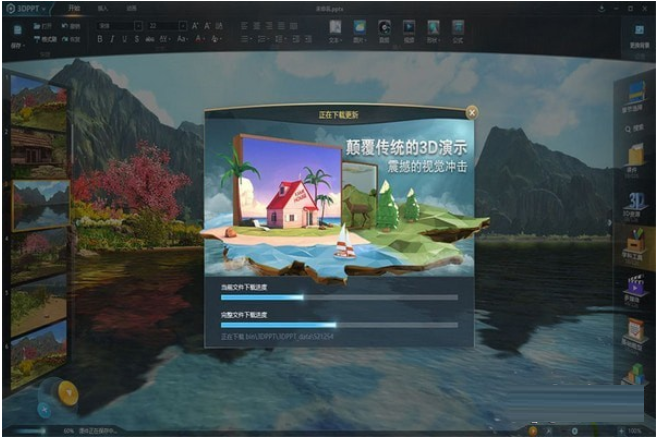Open line spacing options

(279, 39)
